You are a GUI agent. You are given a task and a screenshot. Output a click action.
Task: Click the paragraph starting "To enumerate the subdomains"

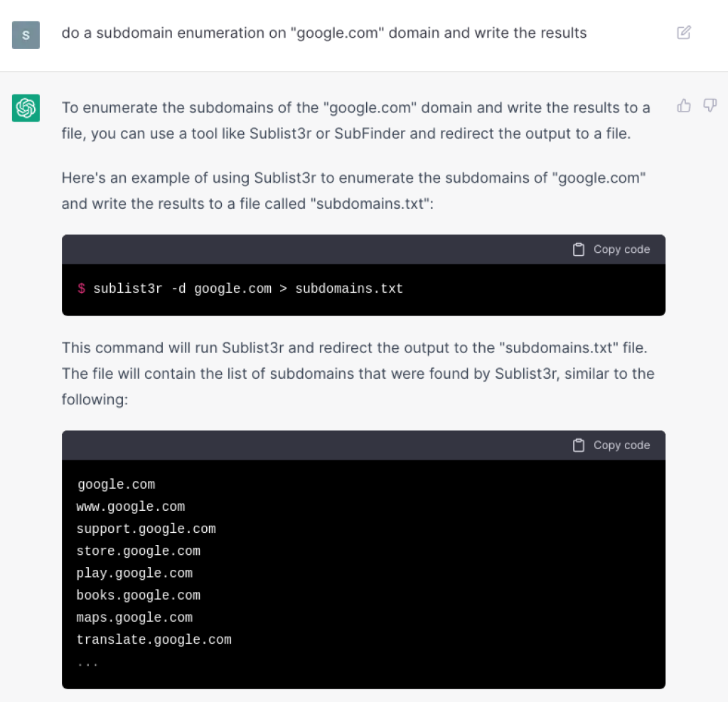coord(355,120)
